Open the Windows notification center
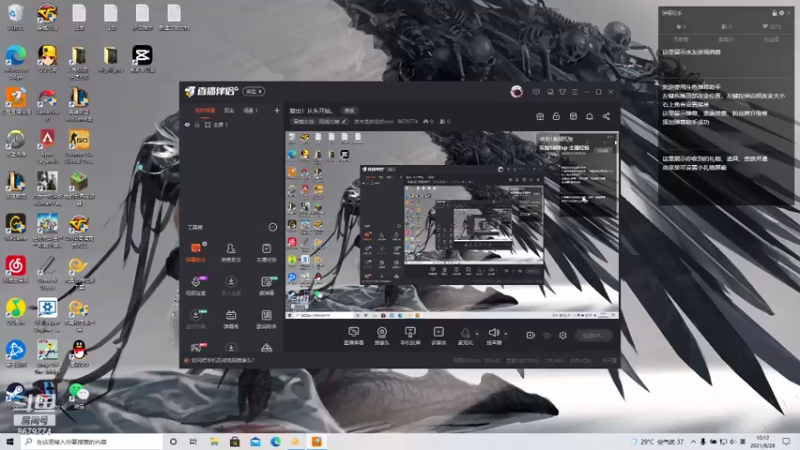Screen dimensions: 800x450 (786, 441)
